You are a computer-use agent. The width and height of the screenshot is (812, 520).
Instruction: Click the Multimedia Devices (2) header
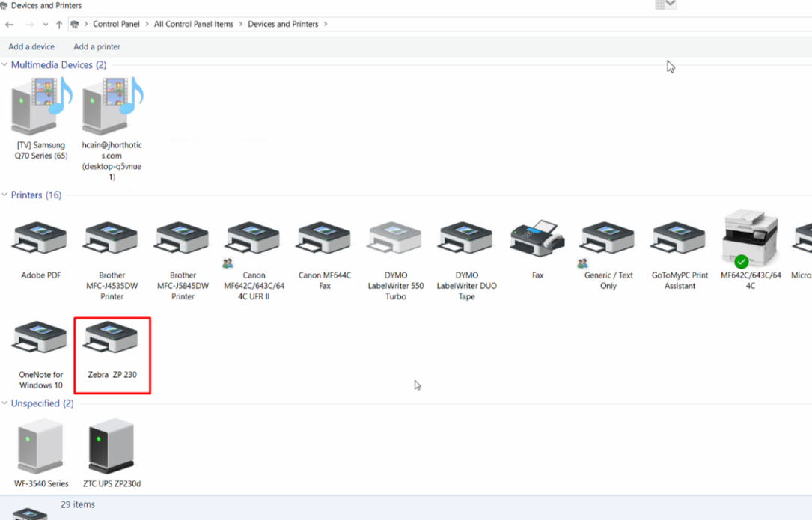pyautogui.click(x=58, y=65)
